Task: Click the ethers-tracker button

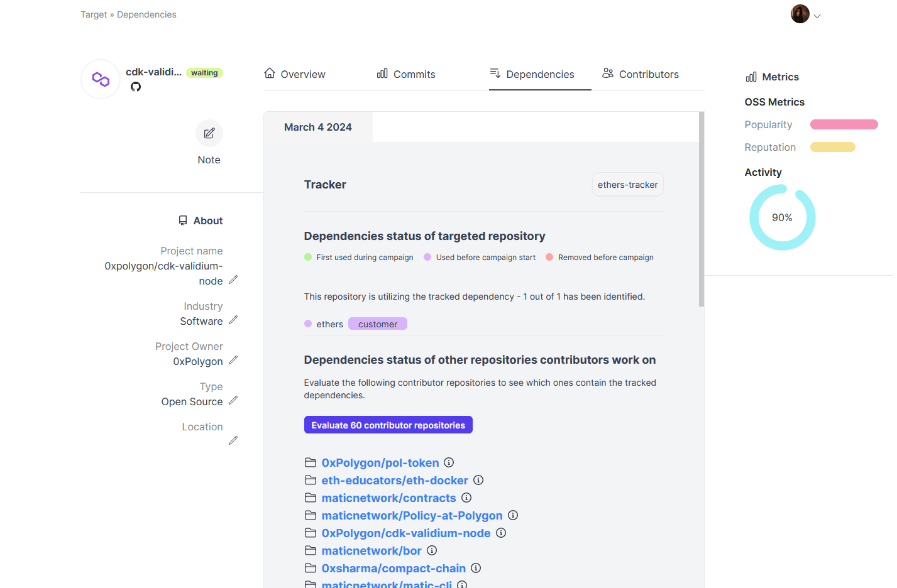Action: (628, 185)
